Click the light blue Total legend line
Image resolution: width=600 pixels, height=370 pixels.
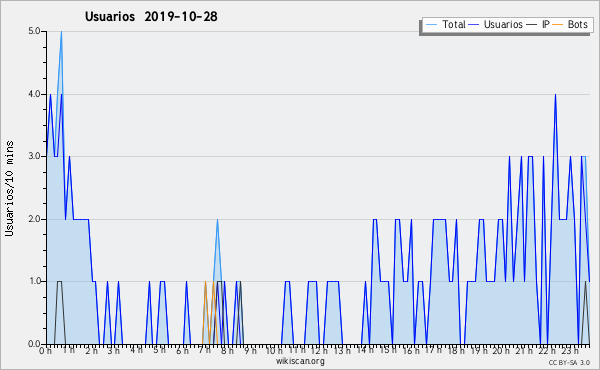pyautogui.click(x=431, y=25)
